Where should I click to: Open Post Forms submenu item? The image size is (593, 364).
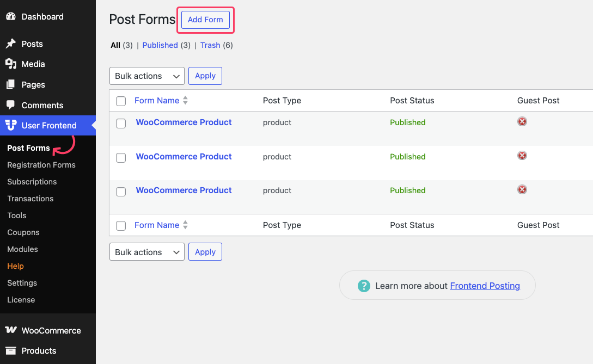click(x=28, y=148)
